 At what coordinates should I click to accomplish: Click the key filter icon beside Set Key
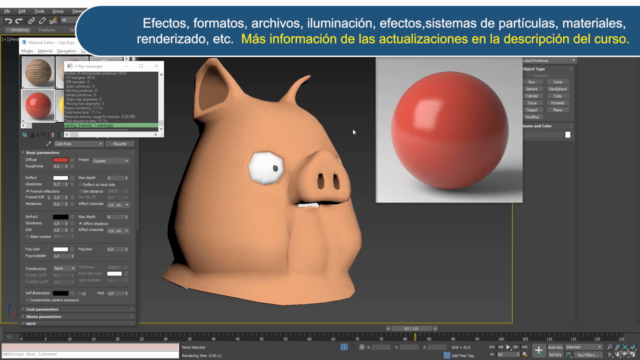[x=569, y=355]
